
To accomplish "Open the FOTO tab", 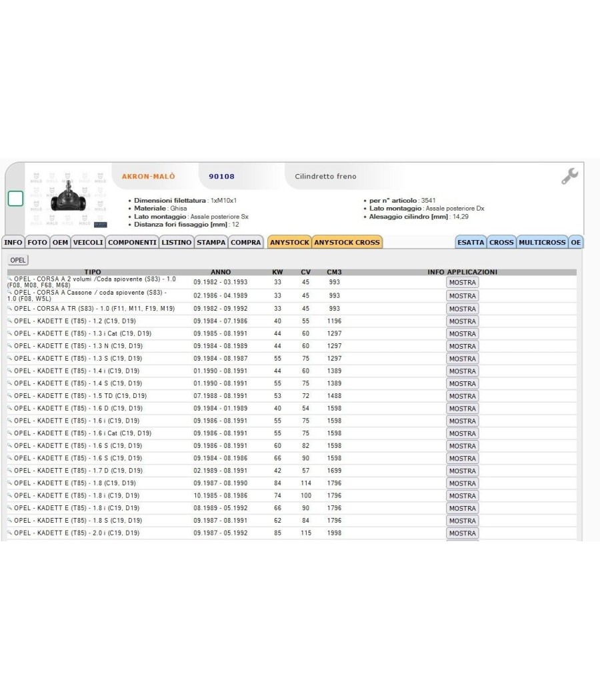I will click(x=37, y=243).
